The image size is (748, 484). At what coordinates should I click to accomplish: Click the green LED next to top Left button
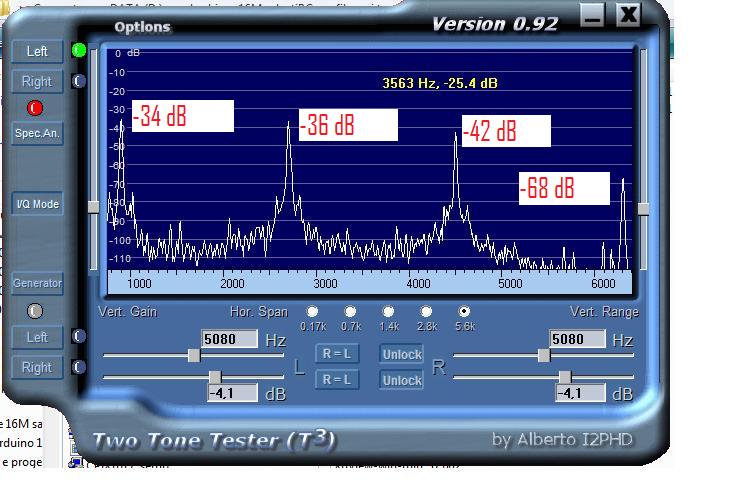[79, 51]
